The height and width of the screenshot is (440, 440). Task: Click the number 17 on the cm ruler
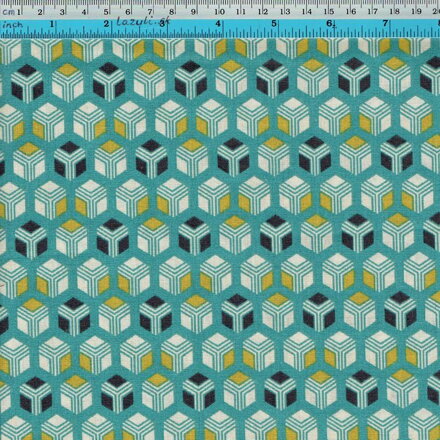(373, 12)
